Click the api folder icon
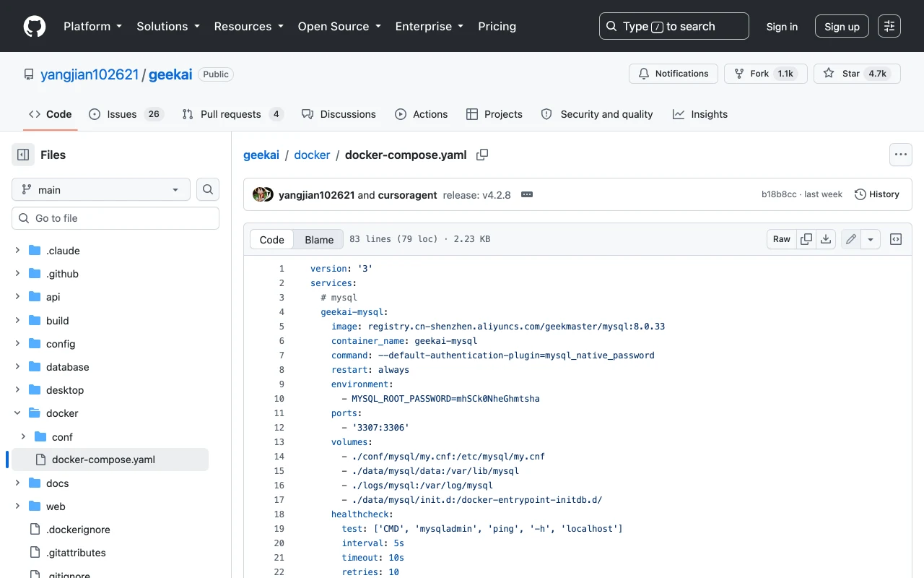The width and height of the screenshot is (924, 578). click(35, 297)
